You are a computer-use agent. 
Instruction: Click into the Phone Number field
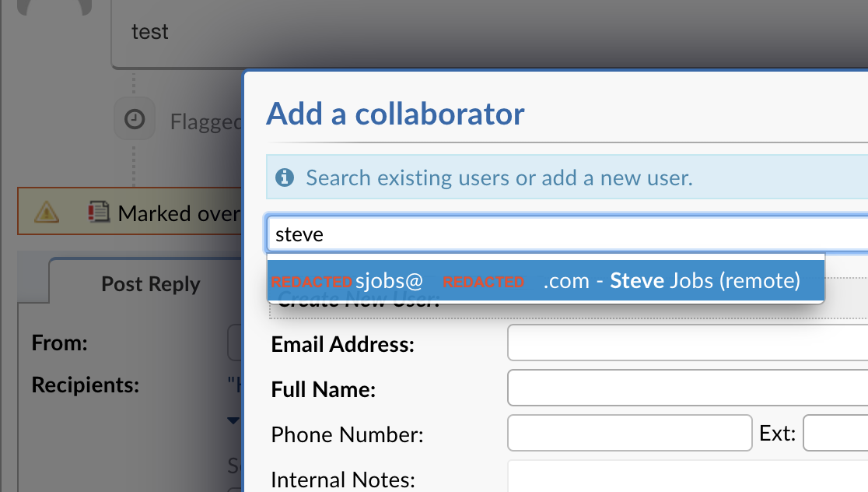click(x=629, y=433)
